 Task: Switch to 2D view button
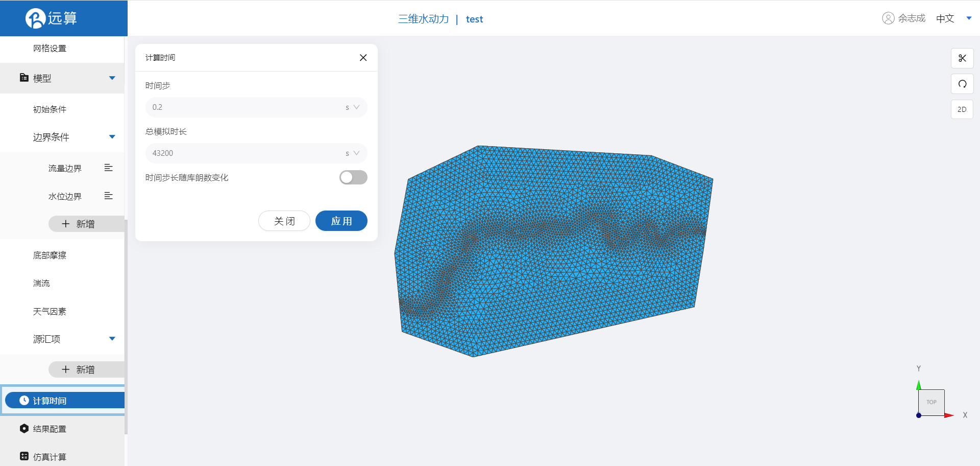(x=962, y=109)
